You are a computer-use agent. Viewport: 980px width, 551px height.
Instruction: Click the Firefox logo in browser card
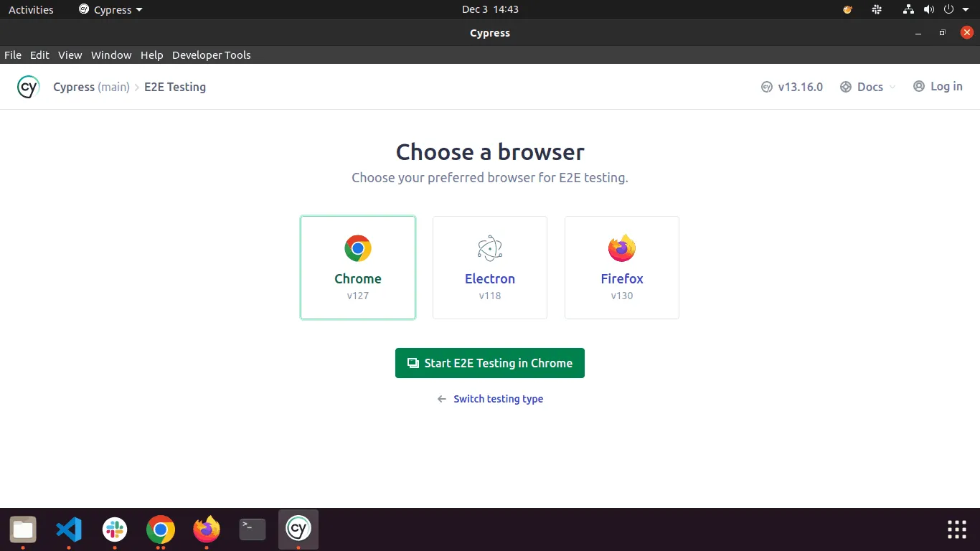point(622,248)
